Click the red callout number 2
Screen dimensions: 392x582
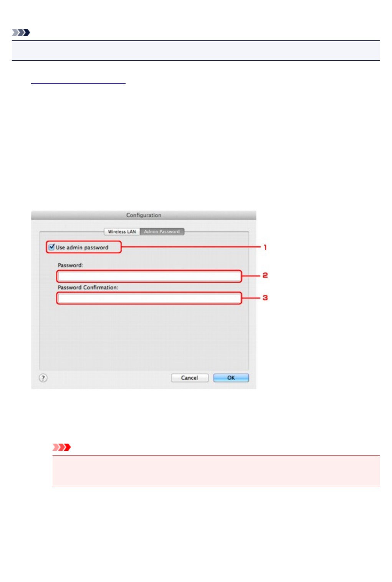(x=265, y=275)
